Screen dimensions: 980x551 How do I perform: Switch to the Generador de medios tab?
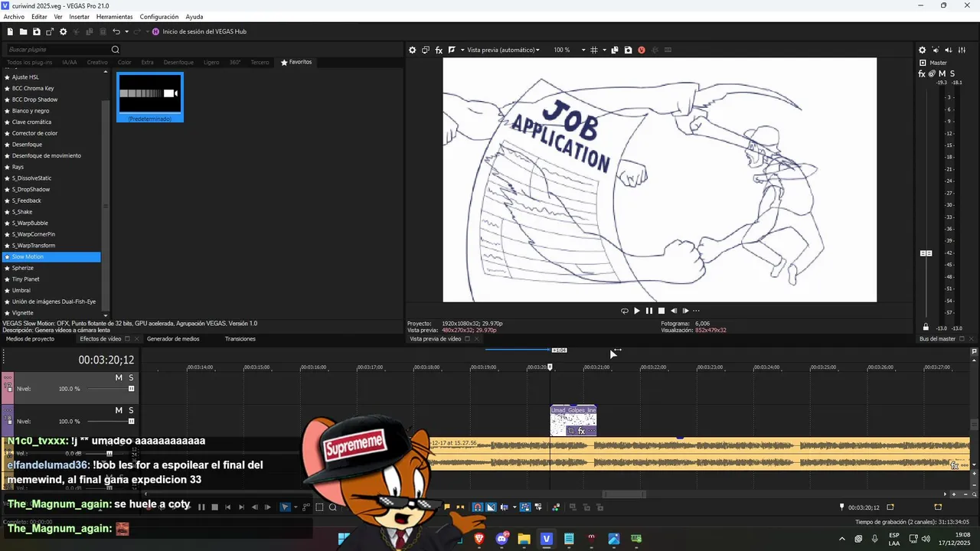[x=173, y=339]
